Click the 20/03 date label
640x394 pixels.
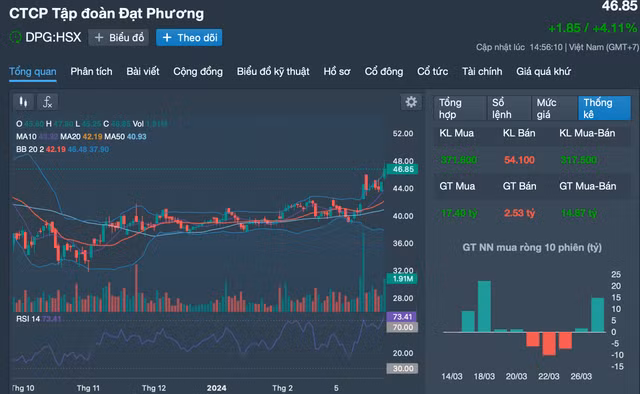coord(516,376)
